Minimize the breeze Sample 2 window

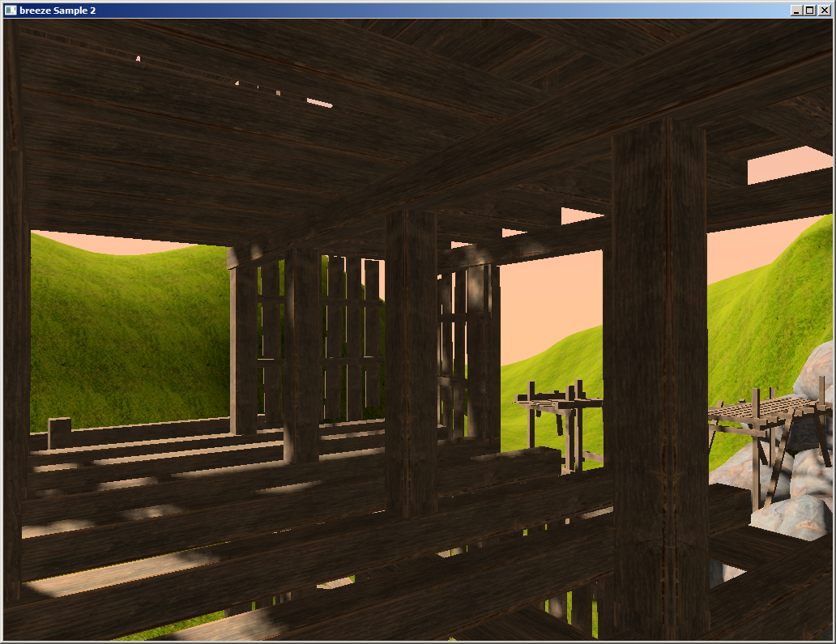[x=797, y=10]
